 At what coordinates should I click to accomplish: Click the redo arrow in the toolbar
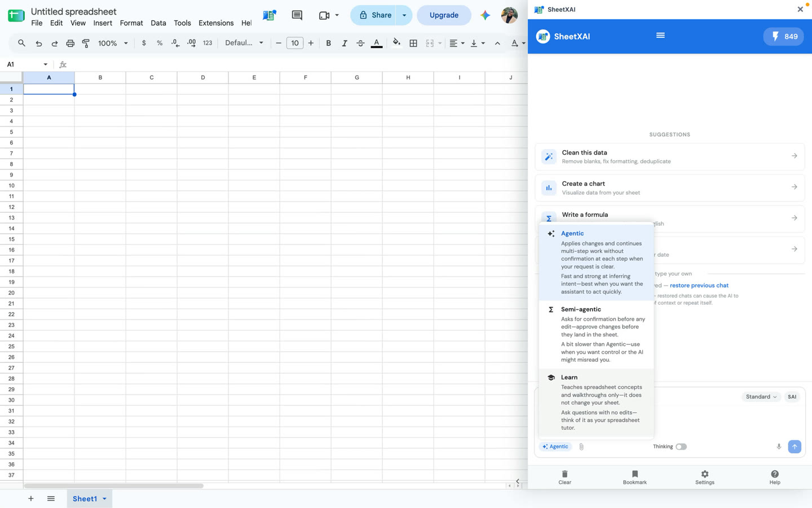tap(55, 43)
